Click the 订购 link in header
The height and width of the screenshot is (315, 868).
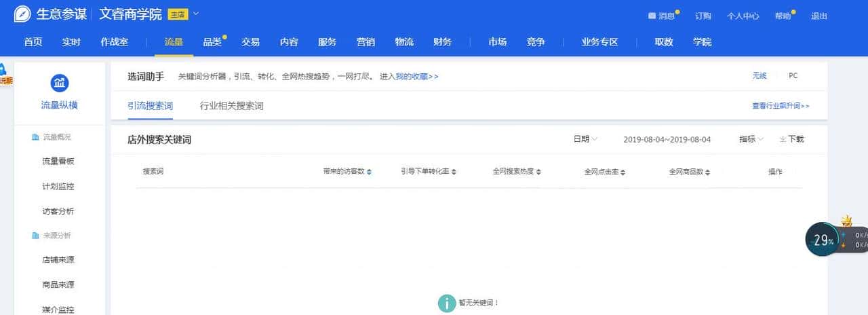tap(703, 16)
